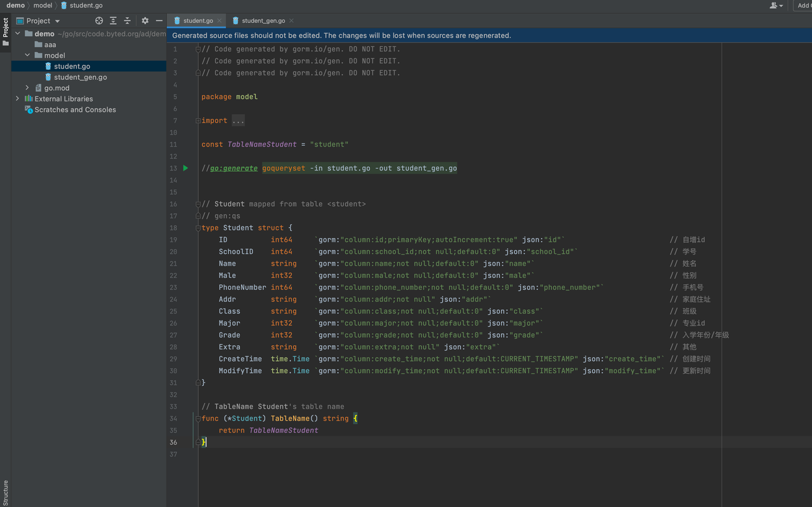Click the Collapse All icon in Project toolbar

(127, 20)
